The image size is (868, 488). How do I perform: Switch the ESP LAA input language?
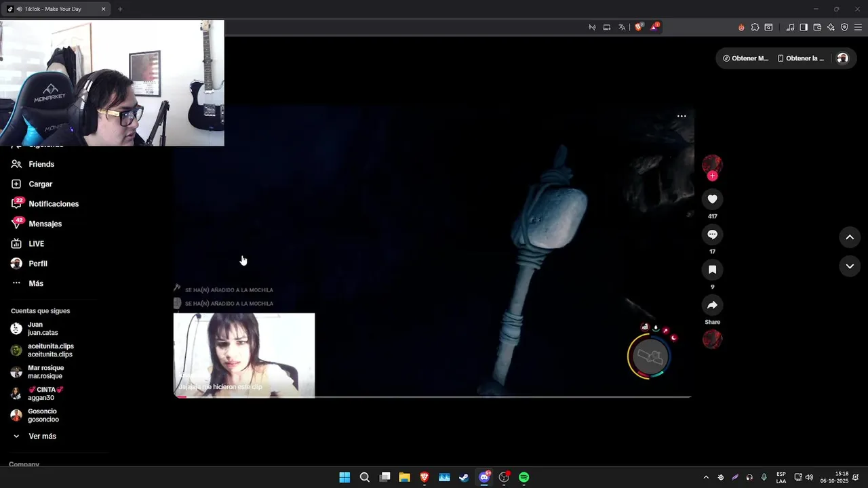[x=781, y=477]
